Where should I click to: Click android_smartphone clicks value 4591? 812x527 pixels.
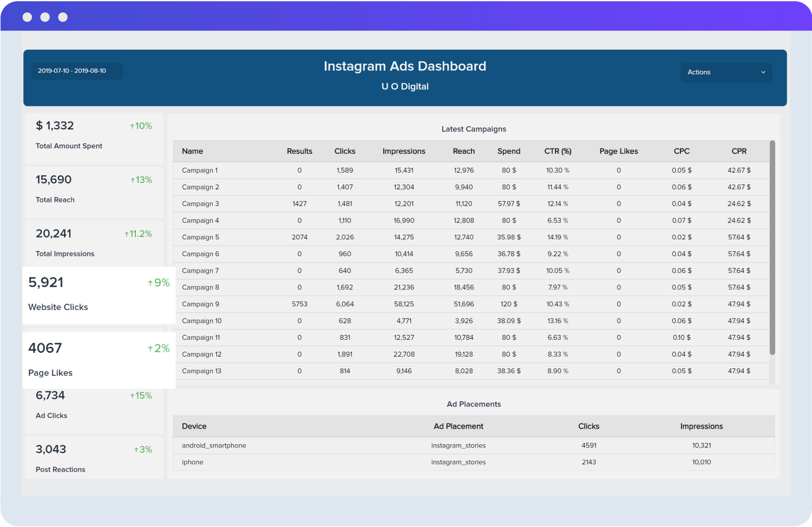(589, 446)
